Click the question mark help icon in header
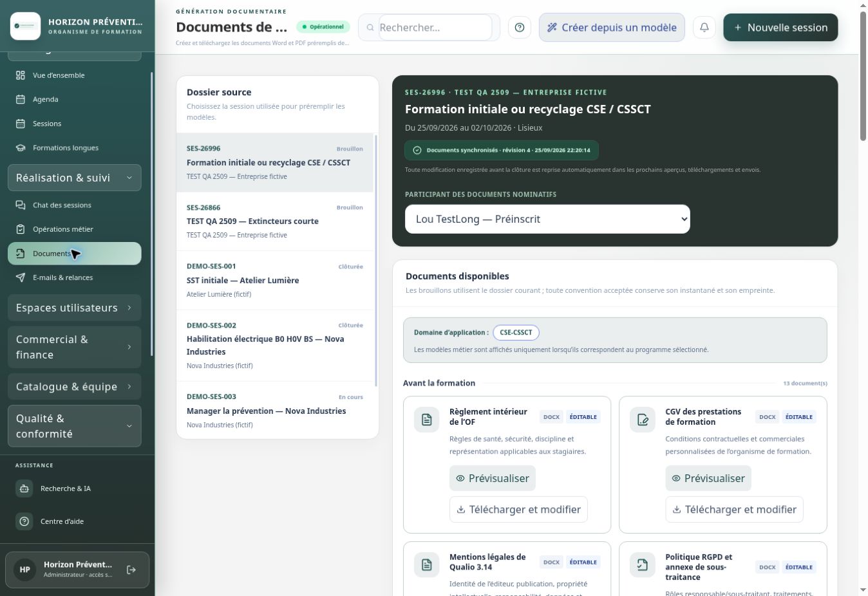The width and height of the screenshot is (868, 596). [x=520, y=28]
